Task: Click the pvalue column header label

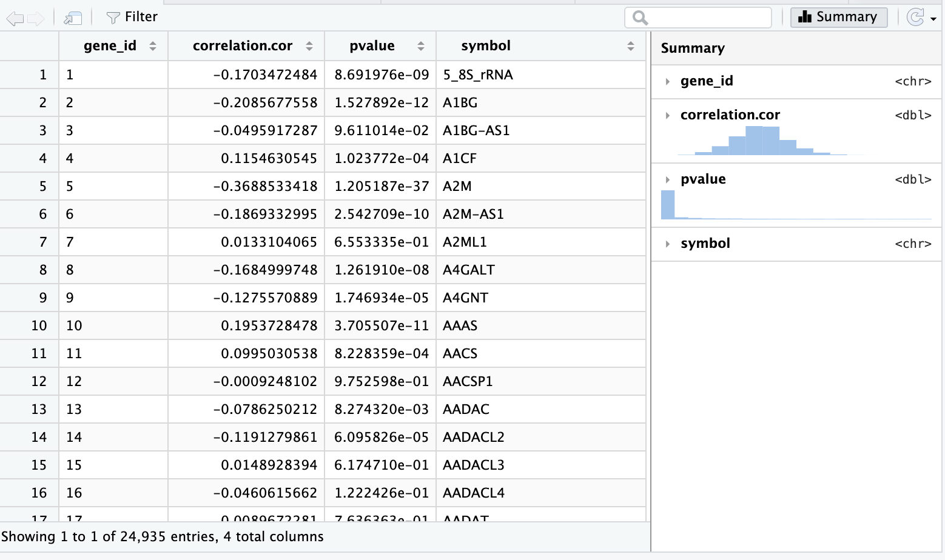Action: tap(372, 46)
